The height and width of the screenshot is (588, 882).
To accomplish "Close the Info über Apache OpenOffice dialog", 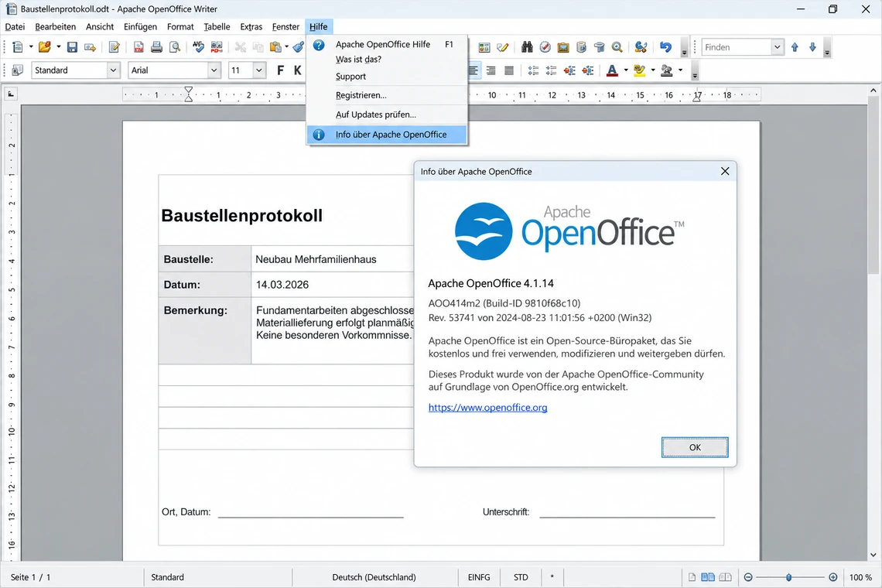I will pyautogui.click(x=725, y=171).
